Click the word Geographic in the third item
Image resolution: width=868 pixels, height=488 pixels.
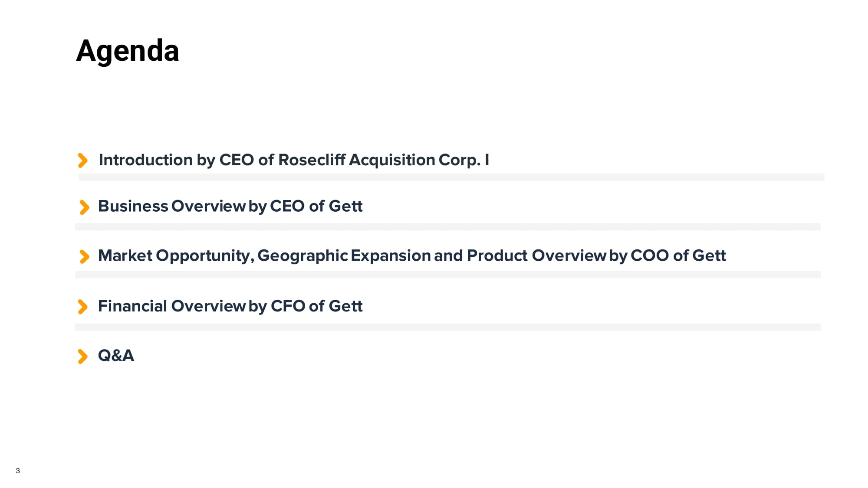click(302, 255)
